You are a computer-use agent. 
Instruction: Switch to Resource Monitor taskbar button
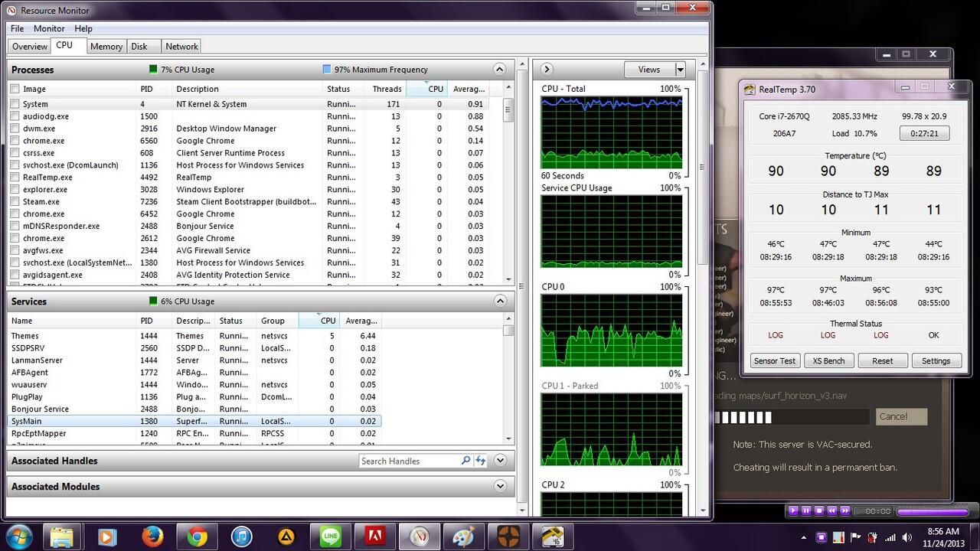point(420,536)
